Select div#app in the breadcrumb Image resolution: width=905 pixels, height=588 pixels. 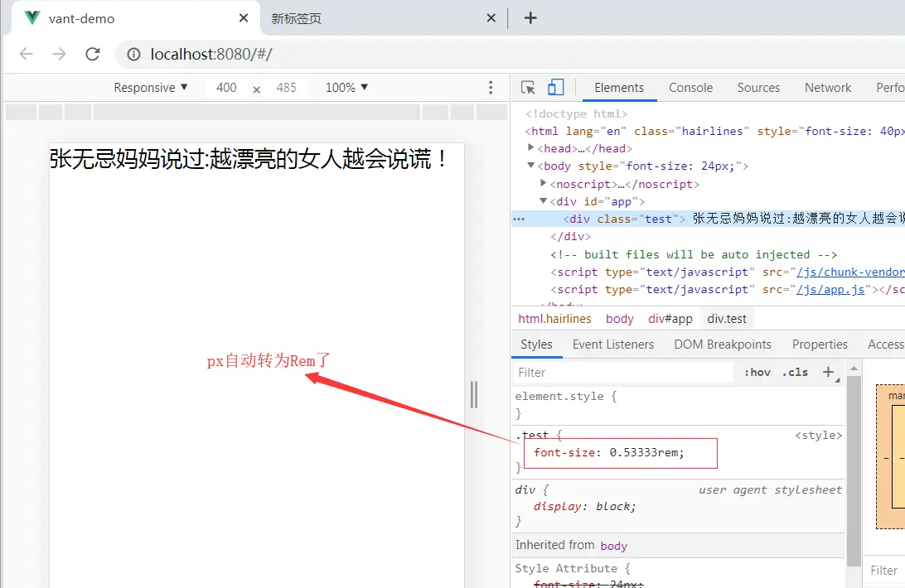pyautogui.click(x=670, y=319)
